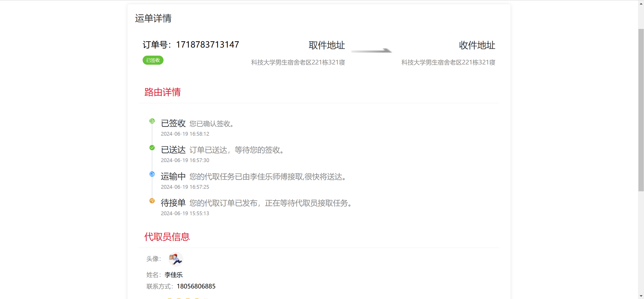This screenshot has width=644, height=299.
Task: Click the scrollbar down arrow
Action: tap(641, 296)
